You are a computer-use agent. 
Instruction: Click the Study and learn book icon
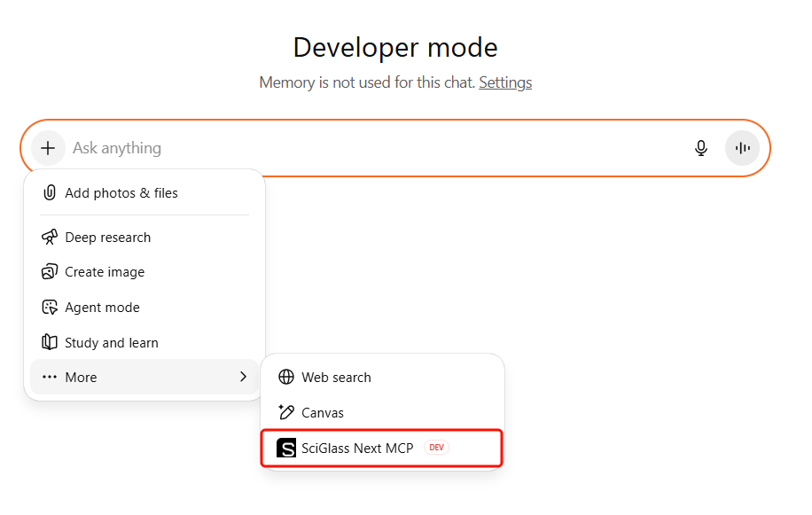tap(50, 343)
